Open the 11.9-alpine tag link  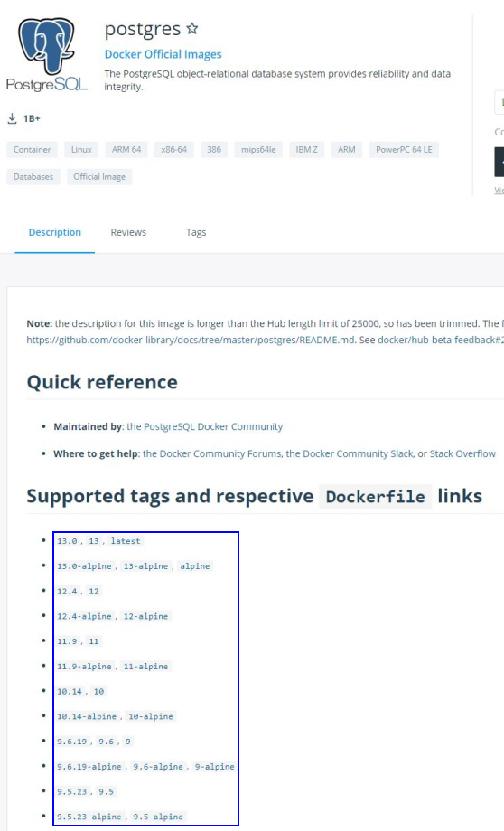[x=84, y=667]
